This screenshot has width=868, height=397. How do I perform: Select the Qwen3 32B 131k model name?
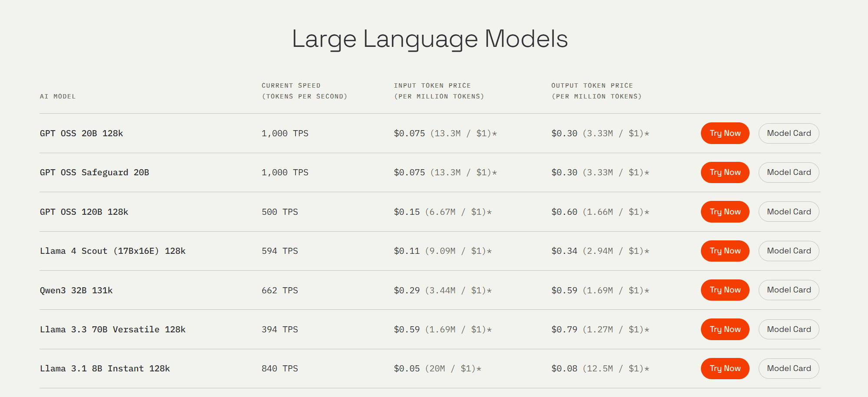tap(76, 290)
